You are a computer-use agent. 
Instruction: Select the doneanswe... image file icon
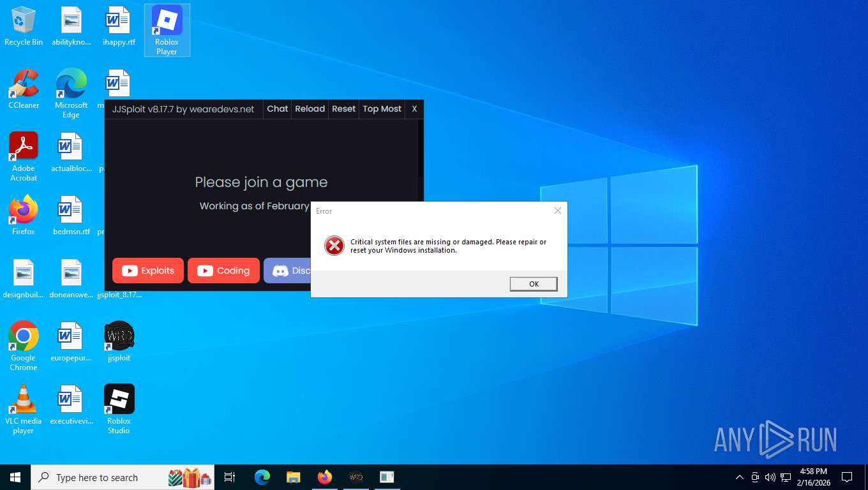coord(71,279)
